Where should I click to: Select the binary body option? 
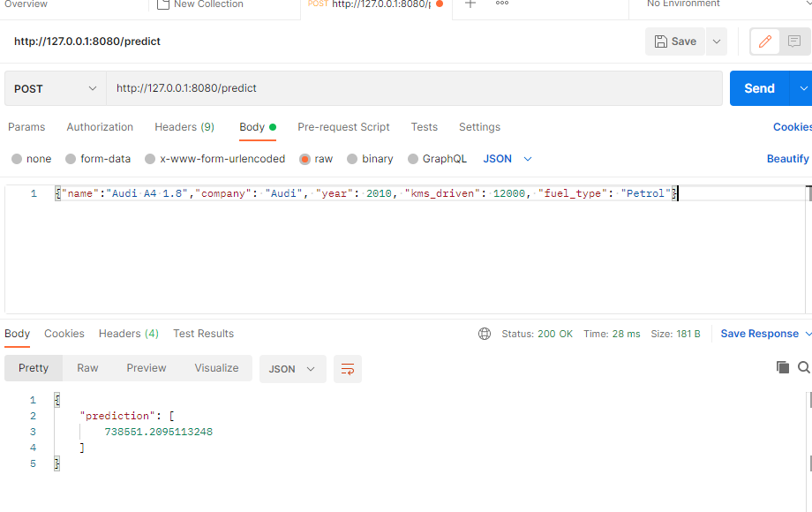(x=370, y=159)
